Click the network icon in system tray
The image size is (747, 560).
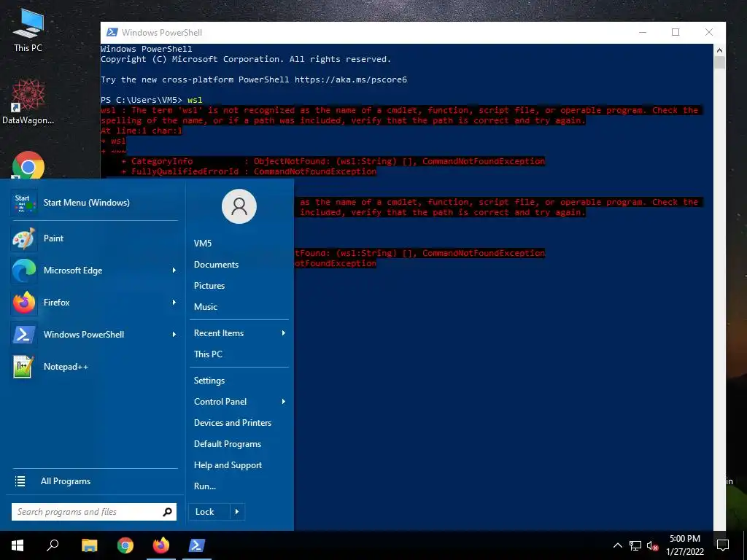click(x=635, y=545)
